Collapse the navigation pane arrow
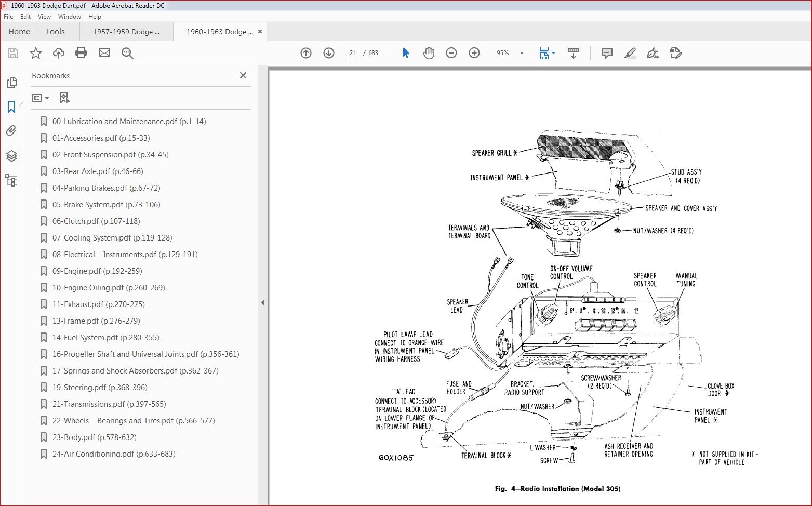This screenshot has width=812, height=506. tap(263, 302)
